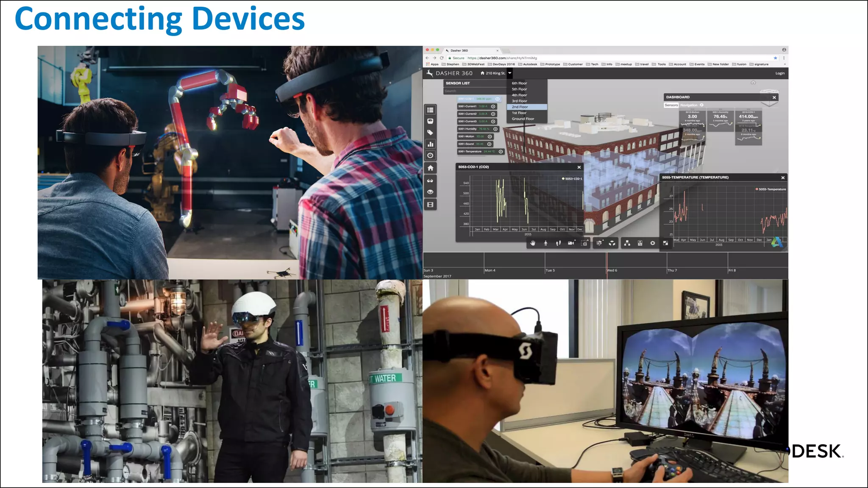This screenshot has width=868, height=488.
Task: Click the Login link
Action: click(780, 73)
